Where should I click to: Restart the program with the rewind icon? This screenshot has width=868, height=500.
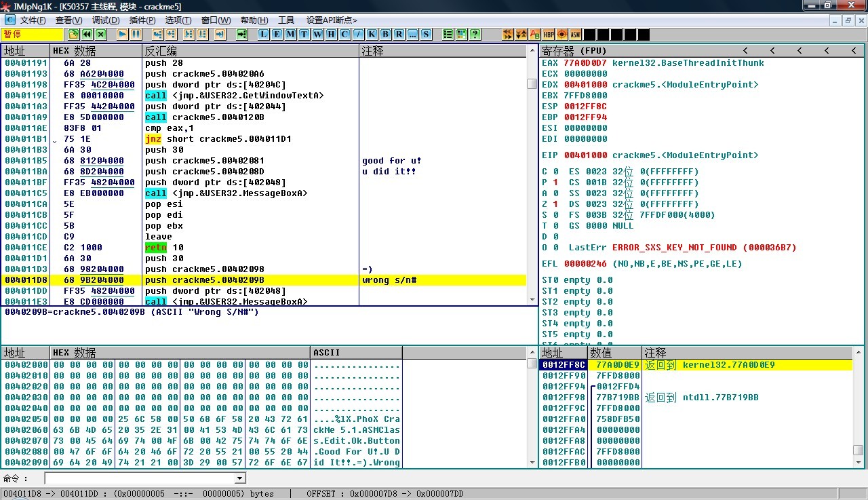tap(87, 34)
